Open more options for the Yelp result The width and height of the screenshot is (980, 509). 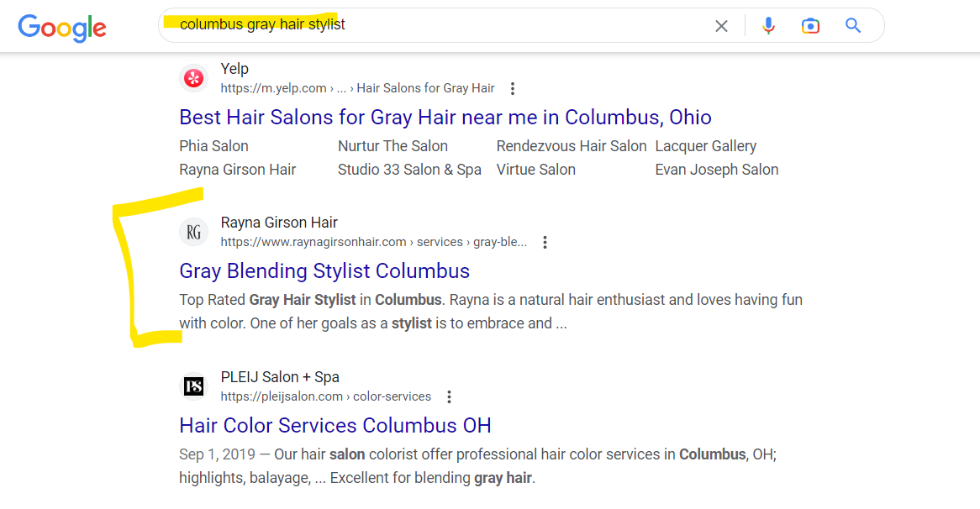click(x=513, y=89)
